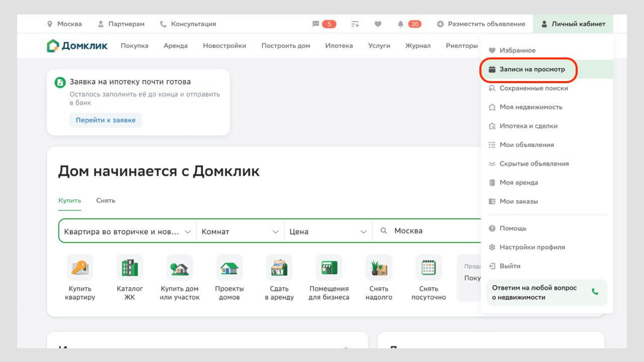Select Купить tab option
The height and width of the screenshot is (362, 644).
[x=69, y=200]
